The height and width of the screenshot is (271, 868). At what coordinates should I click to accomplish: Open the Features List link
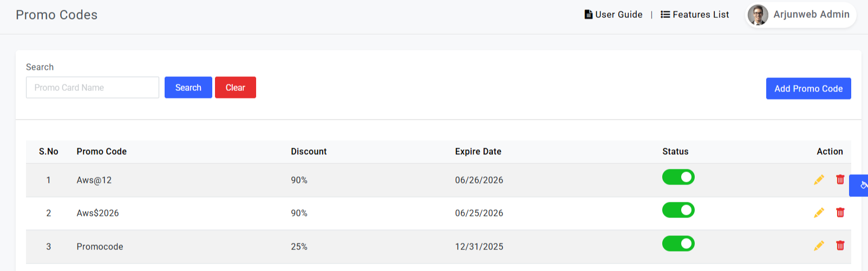[695, 15]
